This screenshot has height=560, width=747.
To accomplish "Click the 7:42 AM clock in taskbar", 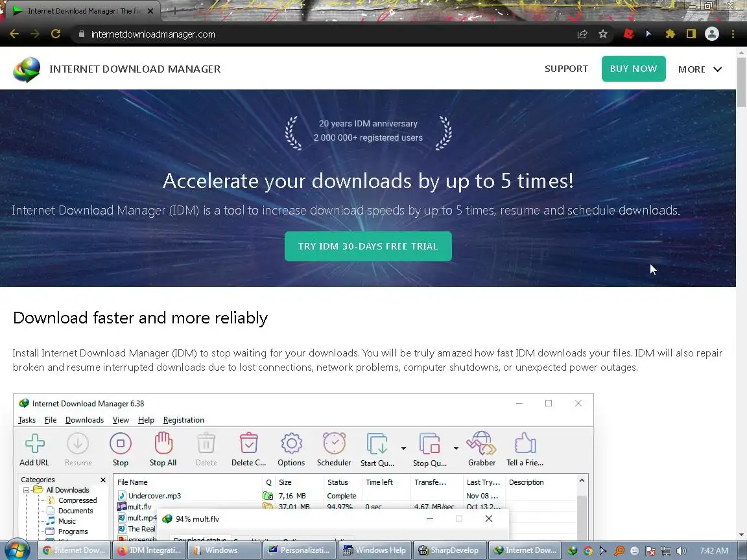I will point(714,550).
